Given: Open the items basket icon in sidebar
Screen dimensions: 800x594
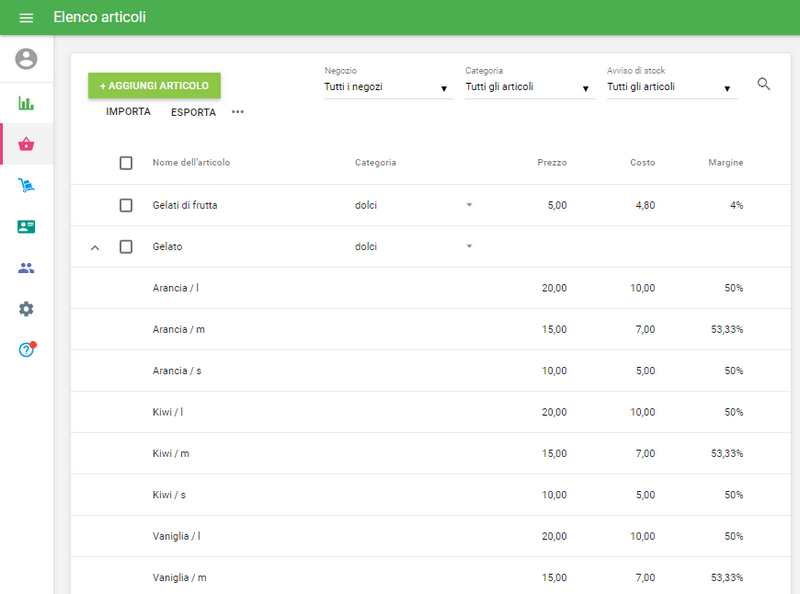Looking at the screenshot, I should (26, 144).
